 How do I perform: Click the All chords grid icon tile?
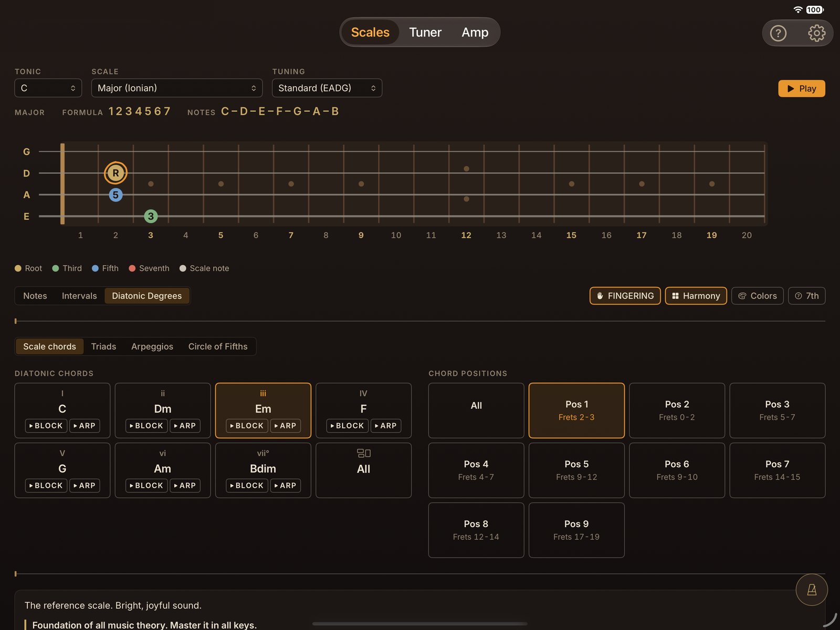click(x=363, y=470)
